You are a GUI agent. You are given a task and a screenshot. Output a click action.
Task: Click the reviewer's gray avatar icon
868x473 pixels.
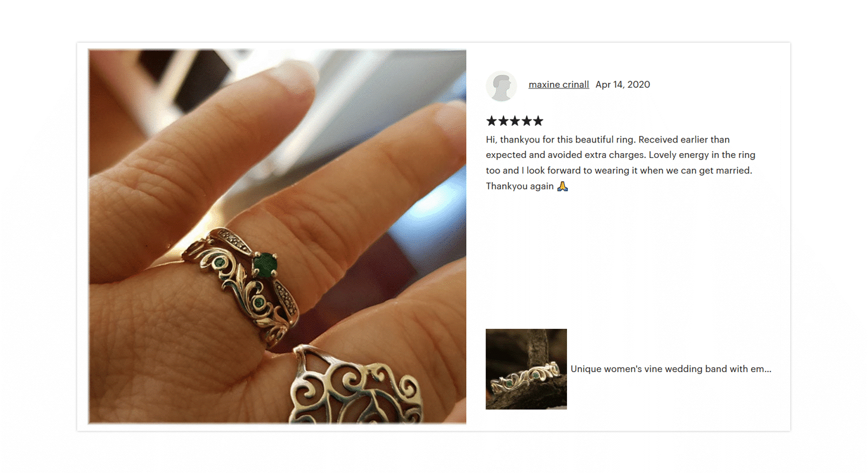(x=501, y=86)
